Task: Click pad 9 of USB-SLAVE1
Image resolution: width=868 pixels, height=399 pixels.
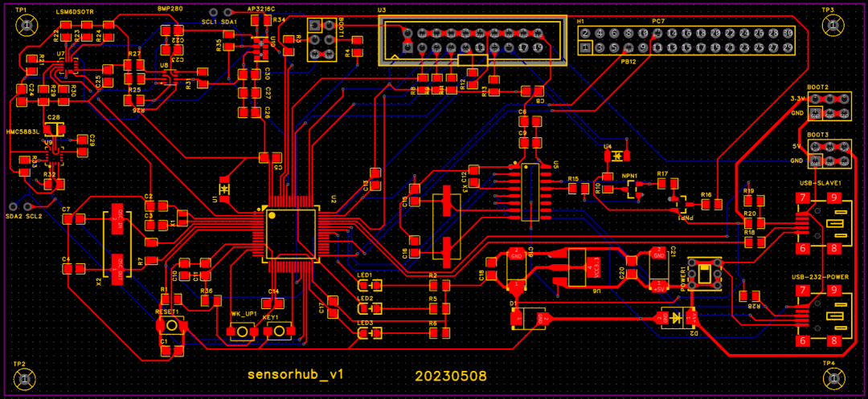Action: [x=835, y=198]
